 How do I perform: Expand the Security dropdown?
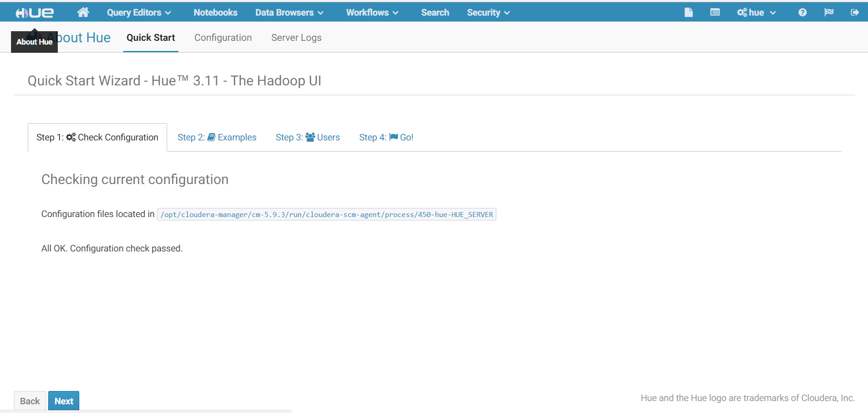[x=488, y=12]
